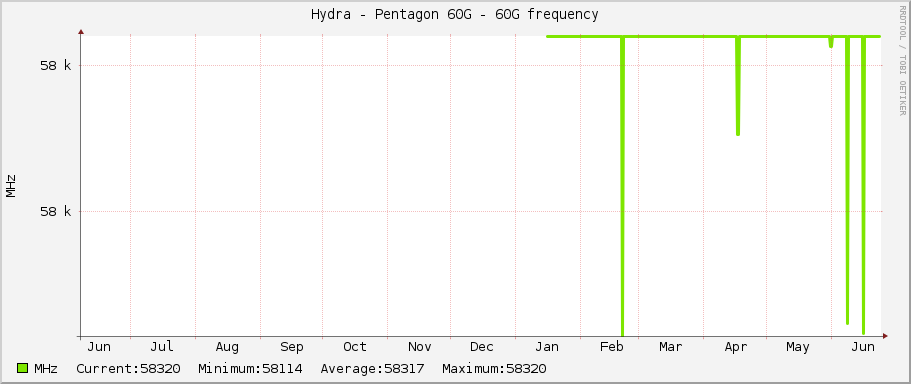Click the 'Oct' x-axis month label
The height and width of the screenshot is (384, 911).
pos(354,347)
